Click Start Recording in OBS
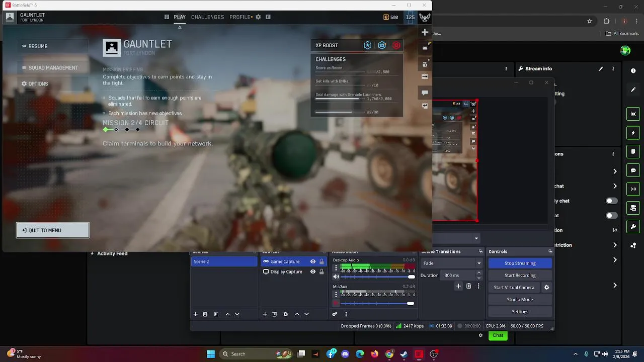Screen dimensions: 644x362 tap(520, 276)
